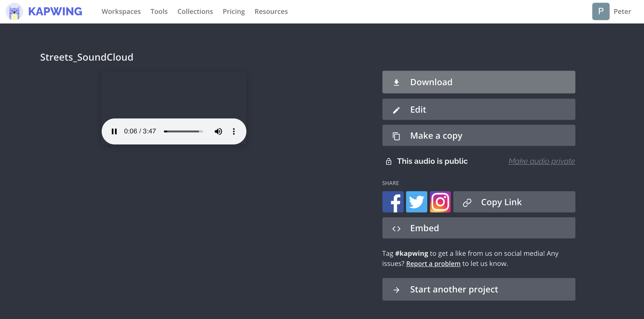Share the audio on Twitter
This screenshot has height=319, width=644.
click(416, 202)
